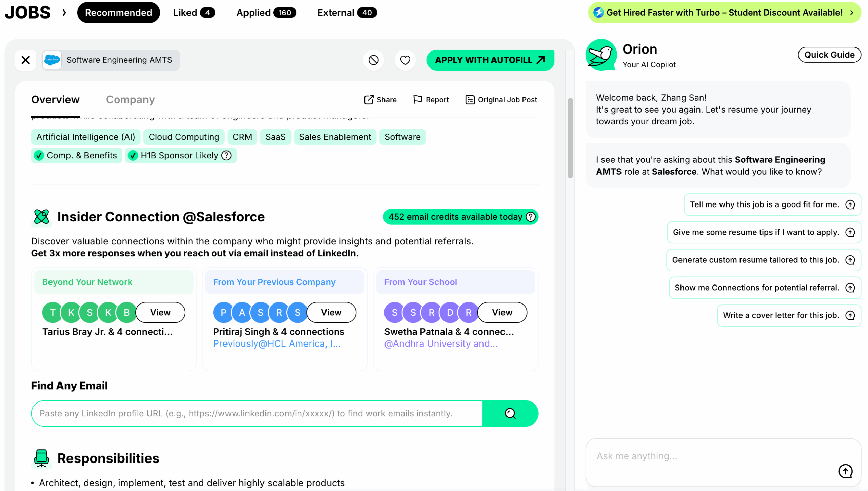Viewport: 868px width, 491px height.
Task: Switch to the Company tab
Action: [x=130, y=100]
